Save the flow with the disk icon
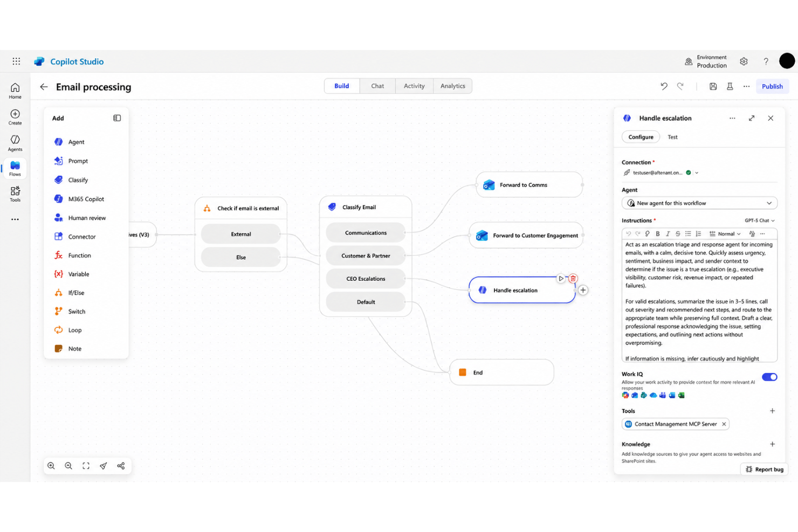 713,86
